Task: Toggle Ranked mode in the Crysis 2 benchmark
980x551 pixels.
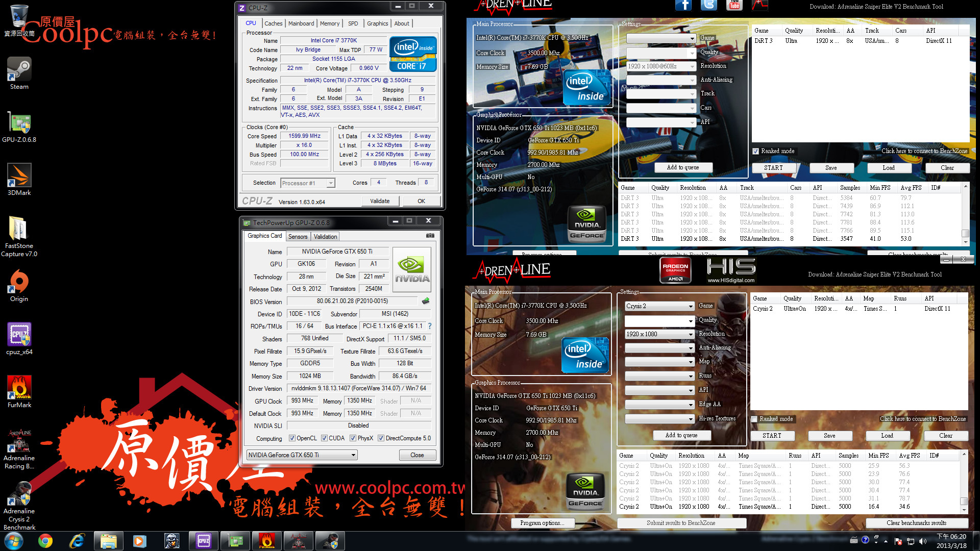Action: click(x=754, y=419)
